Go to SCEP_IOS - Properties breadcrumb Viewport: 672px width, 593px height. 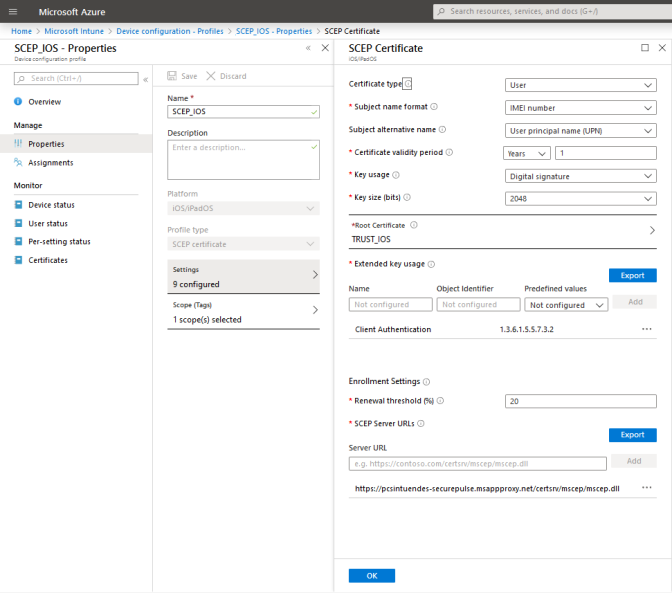tap(274, 31)
